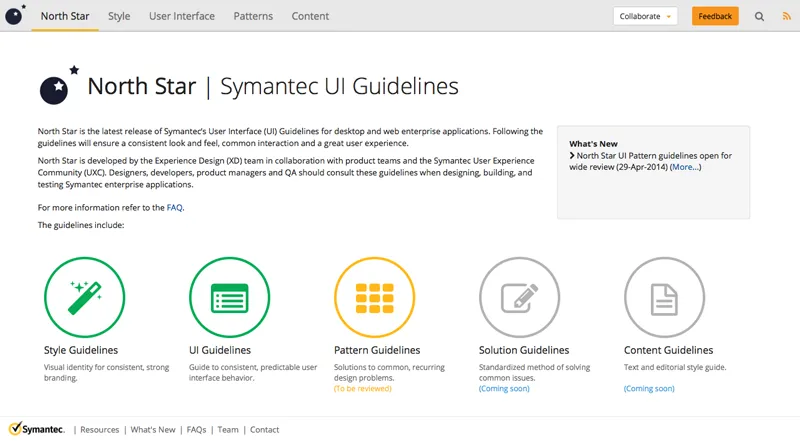Screen dimensions: 800x441
Task: Open the (More...) link in What's New
Action: pos(686,167)
